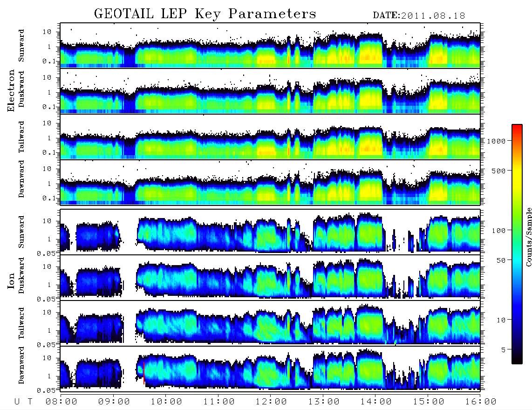Click the "08:00" time tick label
This screenshot has height=410, width=532.
(61, 402)
